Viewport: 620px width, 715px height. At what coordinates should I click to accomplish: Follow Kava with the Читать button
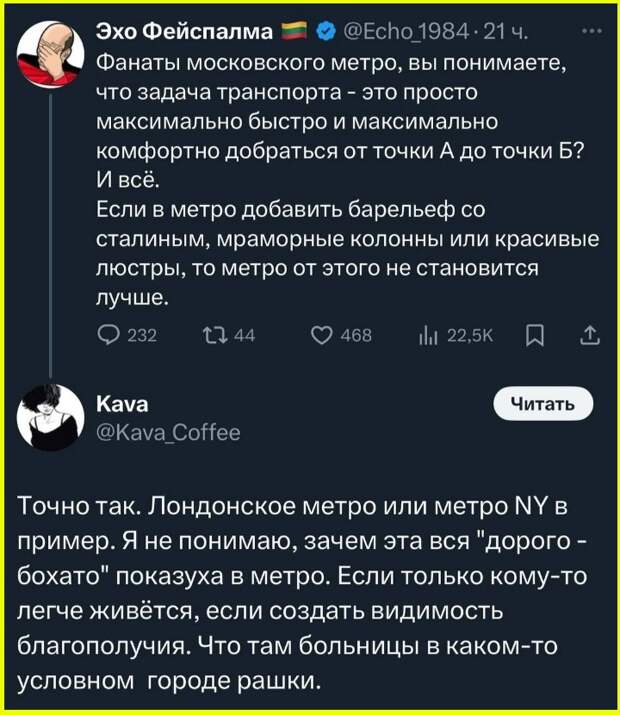543,404
